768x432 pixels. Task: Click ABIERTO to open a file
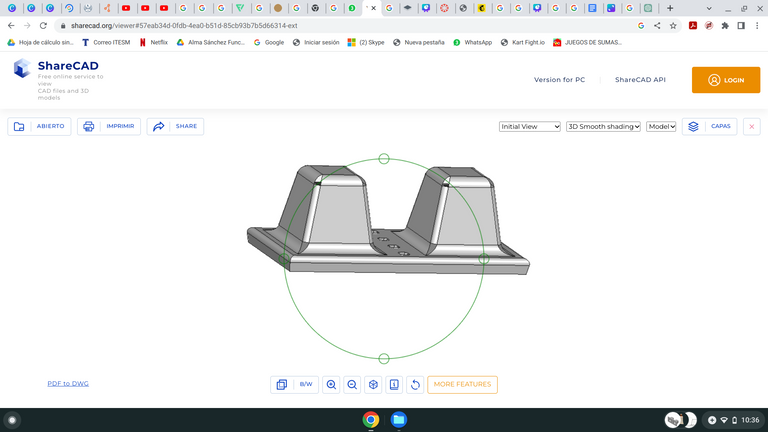(39, 127)
